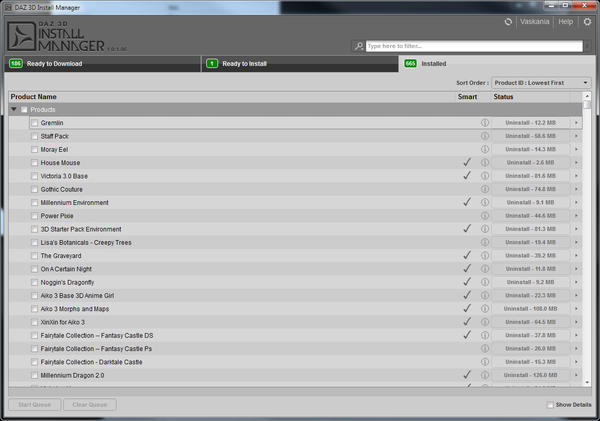The width and height of the screenshot is (600, 421).
Task: Expand arrow beside Millennium Dragon 2.0 uninstall
Action: click(576, 375)
